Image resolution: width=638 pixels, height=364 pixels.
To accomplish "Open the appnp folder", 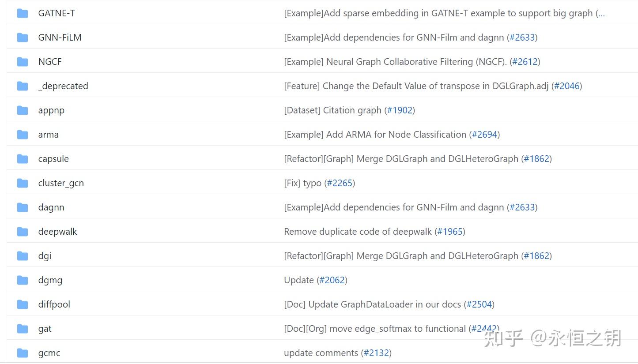I will [51, 110].
